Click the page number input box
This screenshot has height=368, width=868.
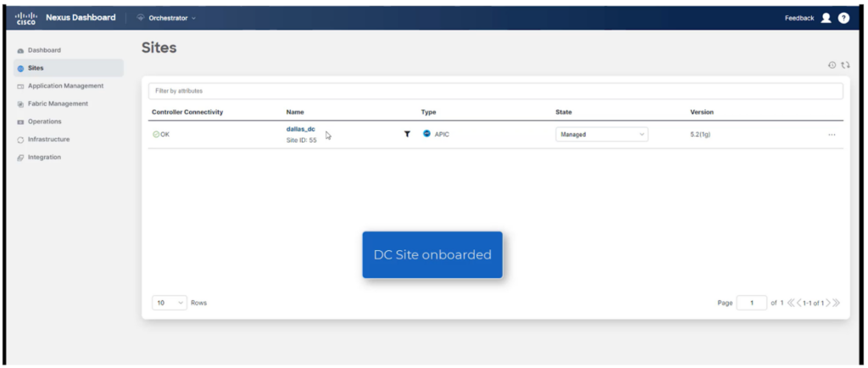[x=751, y=303]
